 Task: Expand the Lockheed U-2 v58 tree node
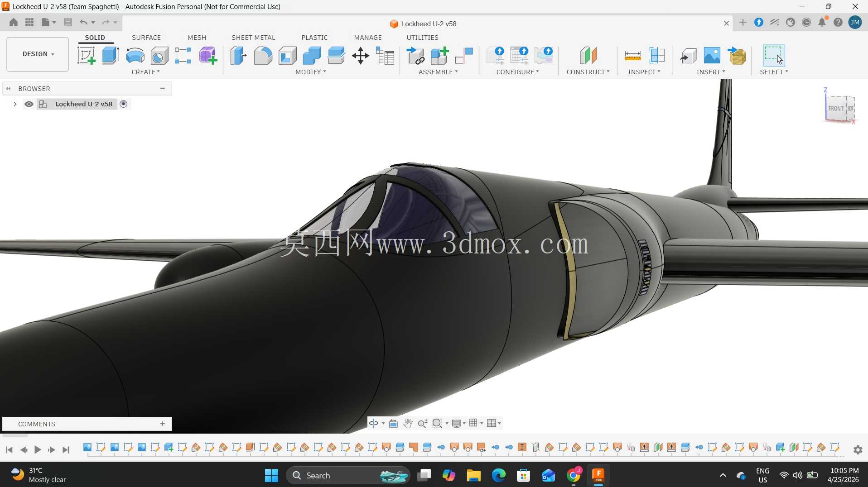pyautogui.click(x=15, y=104)
